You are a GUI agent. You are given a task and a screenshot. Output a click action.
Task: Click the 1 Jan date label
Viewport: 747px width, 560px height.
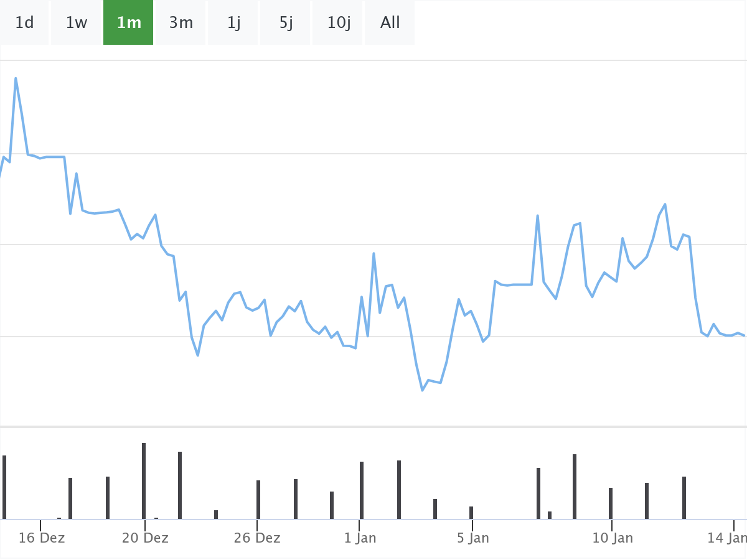tap(360, 538)
